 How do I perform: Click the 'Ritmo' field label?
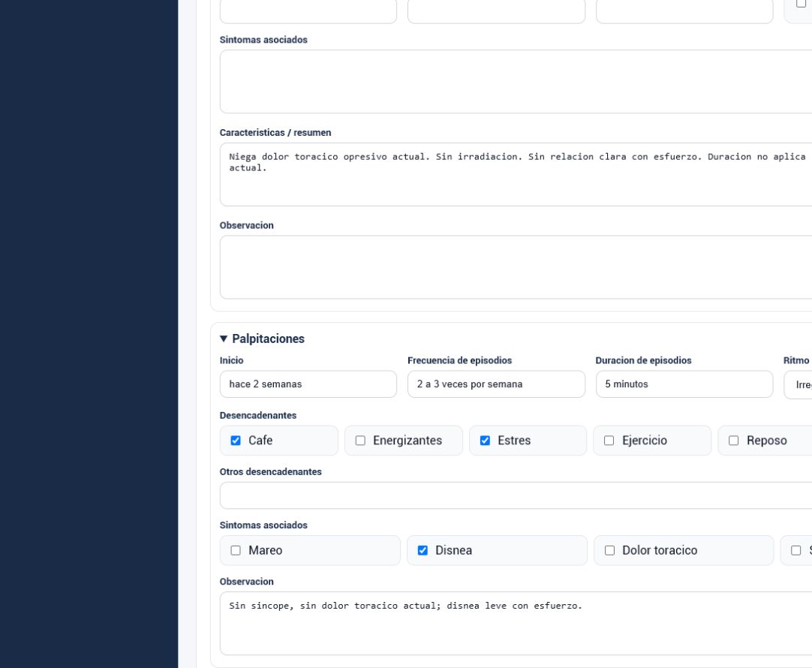(x=796, y=360)
